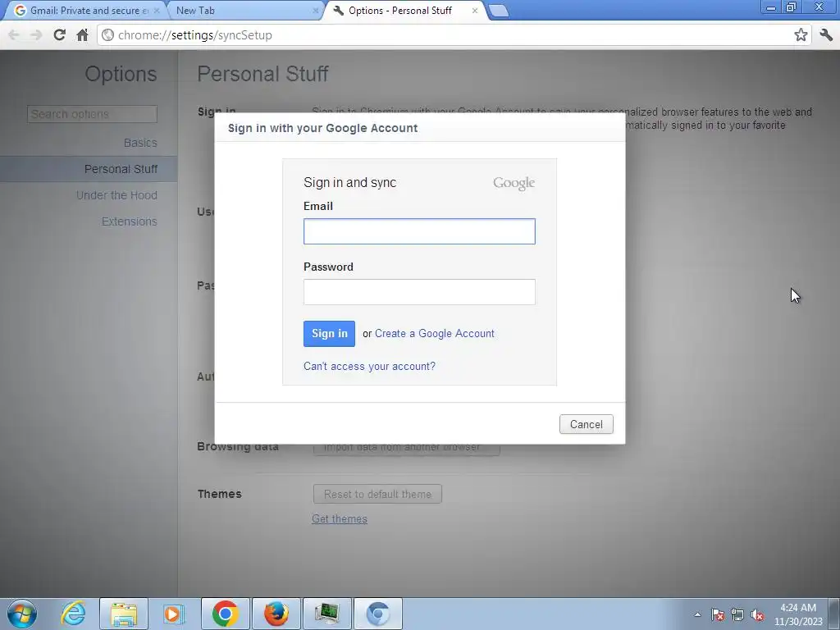Image resolution: width=840 pixels, height=630 pixels.
Task: Close the New Tab tab
Action: 316,11
